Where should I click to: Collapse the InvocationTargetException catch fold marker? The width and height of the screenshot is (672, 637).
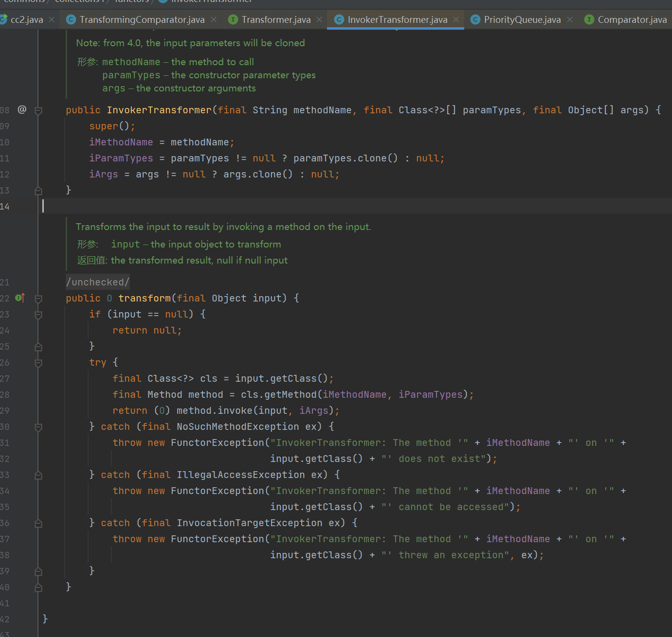point(38,523)
